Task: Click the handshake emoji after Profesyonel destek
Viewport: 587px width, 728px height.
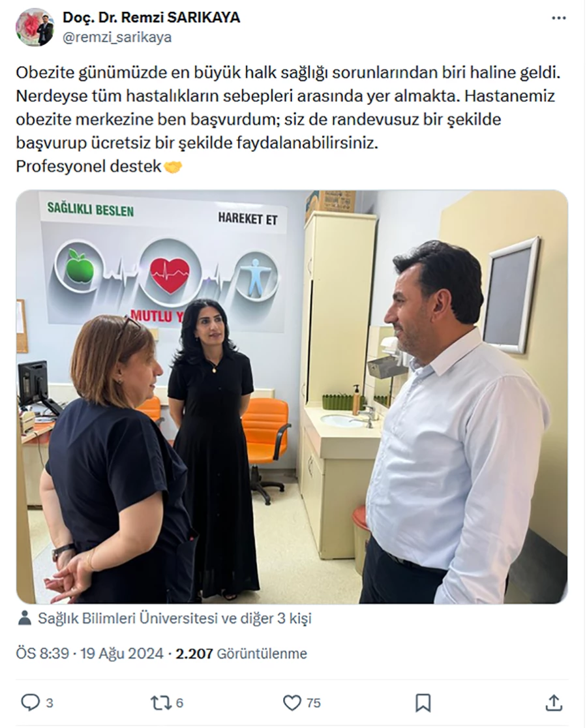Action: coord(173,167)
